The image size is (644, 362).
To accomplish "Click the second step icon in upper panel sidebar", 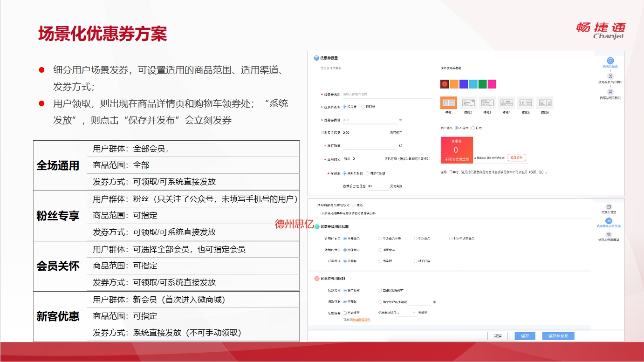I will click(610, 76).
